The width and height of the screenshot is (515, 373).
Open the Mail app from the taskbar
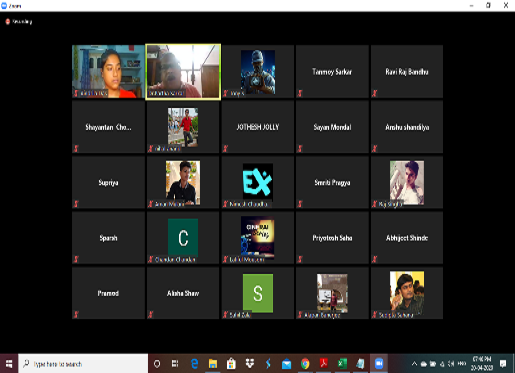click(x=286, y=364)
